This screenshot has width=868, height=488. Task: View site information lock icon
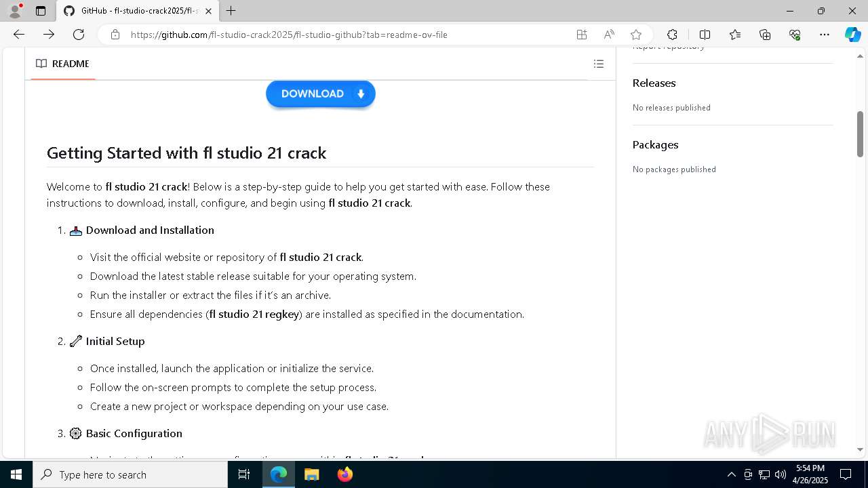click(x=115, y=35)
